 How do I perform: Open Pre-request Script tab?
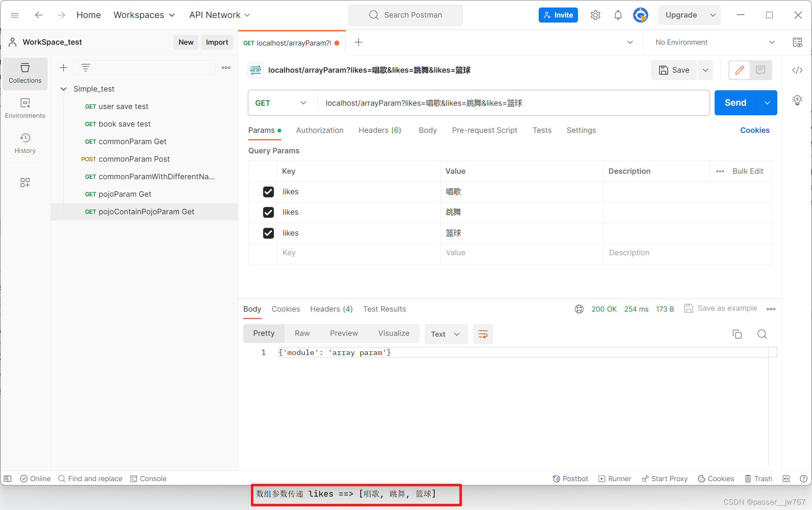point(485,130)
